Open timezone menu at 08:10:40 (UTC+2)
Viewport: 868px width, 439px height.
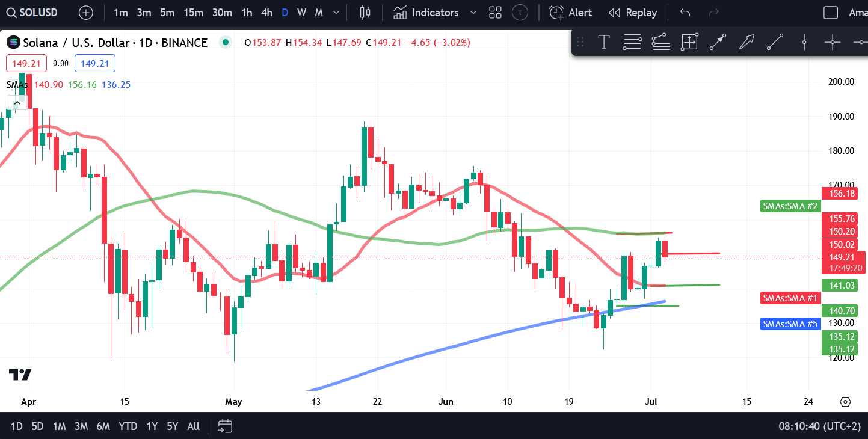820,426
